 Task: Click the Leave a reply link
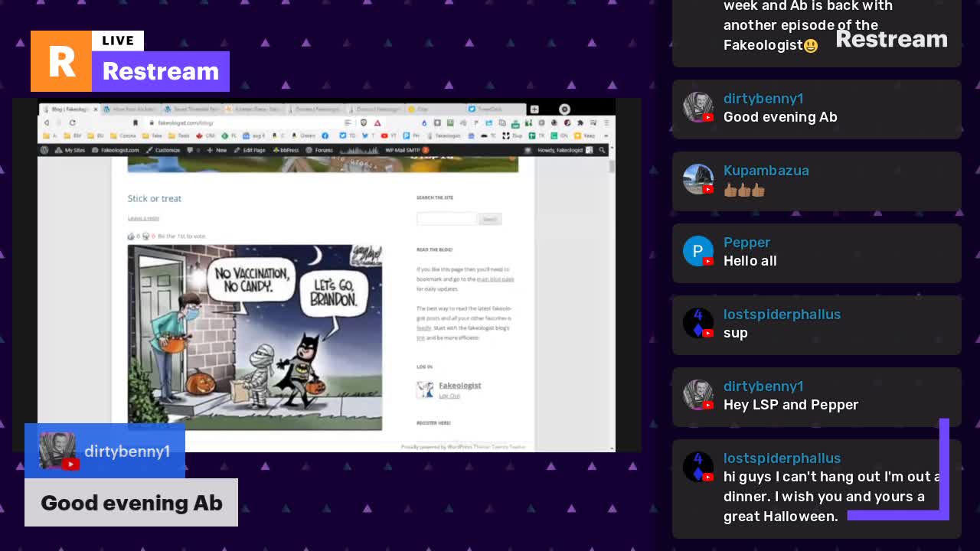pyautogui.click(x=143, y=219)
